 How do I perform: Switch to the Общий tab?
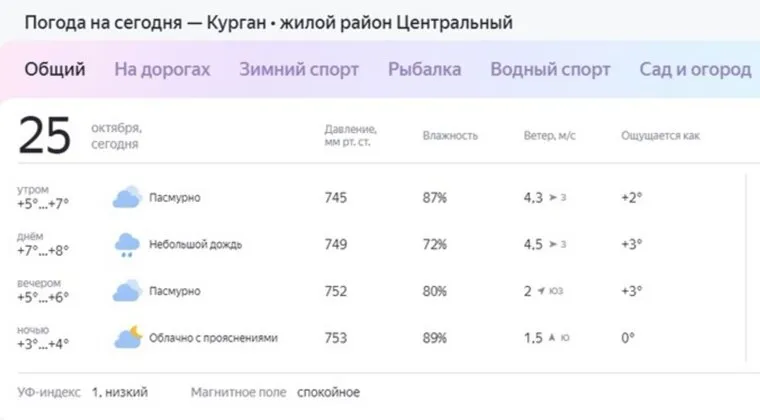pyautogui.click(x=54, y=69)
